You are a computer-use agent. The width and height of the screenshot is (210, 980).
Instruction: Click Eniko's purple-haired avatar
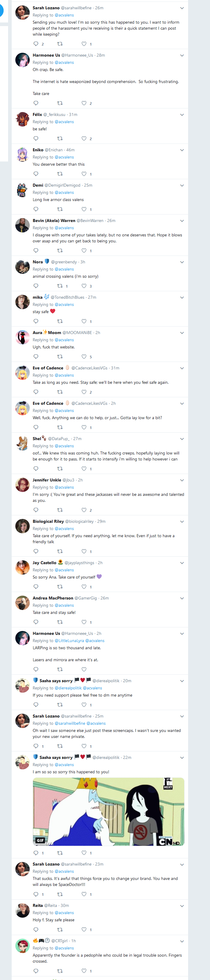[x=22, y=155]
